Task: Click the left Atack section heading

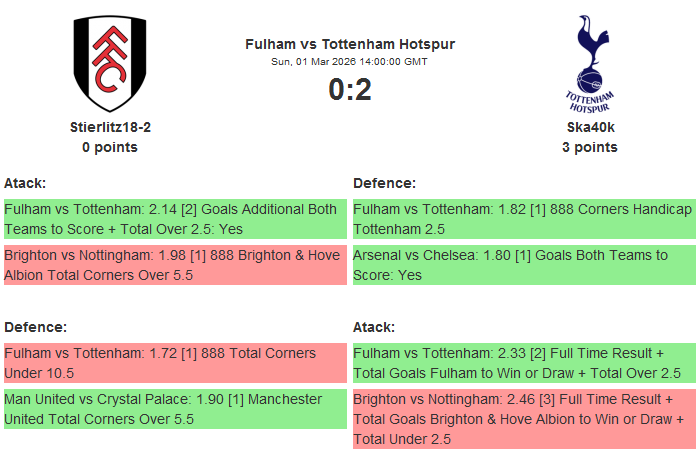Action: [25, 183]
